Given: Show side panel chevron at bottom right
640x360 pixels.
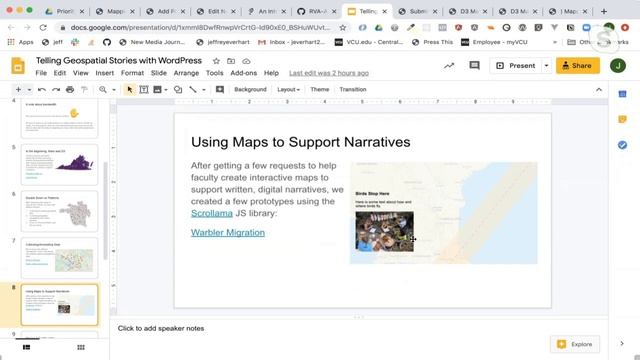Looking at the screenshot, I should [622, 344].
